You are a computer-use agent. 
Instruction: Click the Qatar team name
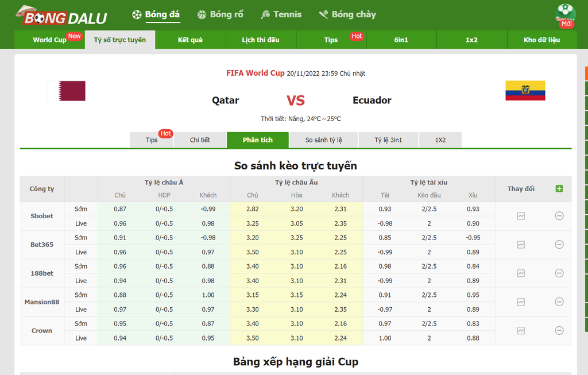(x=225, y=100)
